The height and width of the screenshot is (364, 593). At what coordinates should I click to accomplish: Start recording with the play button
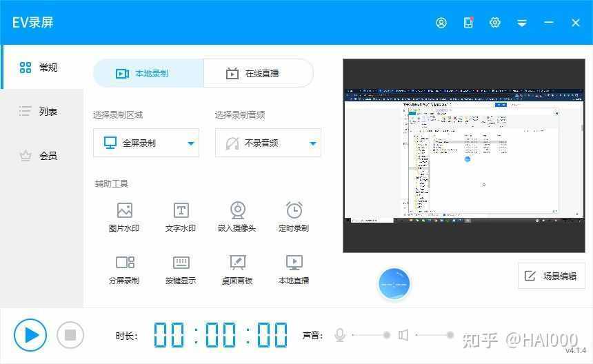pos(30,335)
